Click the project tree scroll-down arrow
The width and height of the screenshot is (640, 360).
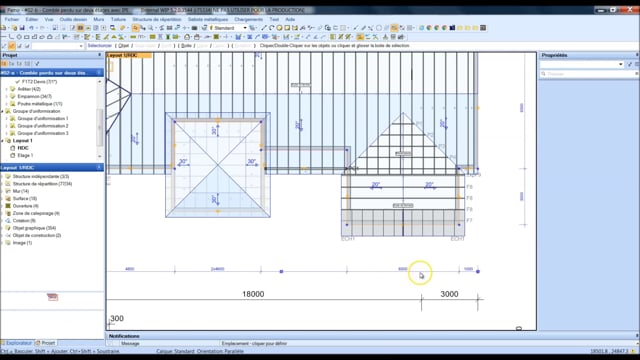tap(100, 156)
